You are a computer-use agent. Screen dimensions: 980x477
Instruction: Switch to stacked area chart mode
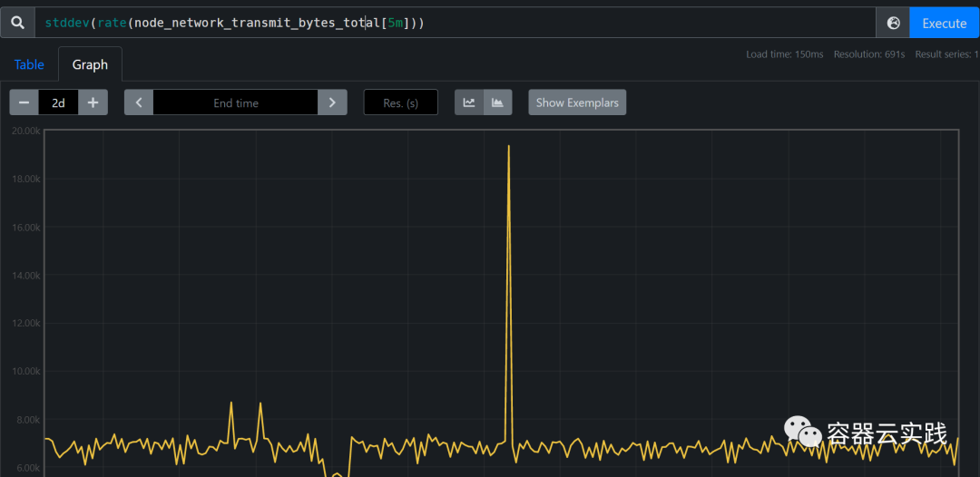coord(497,102)
